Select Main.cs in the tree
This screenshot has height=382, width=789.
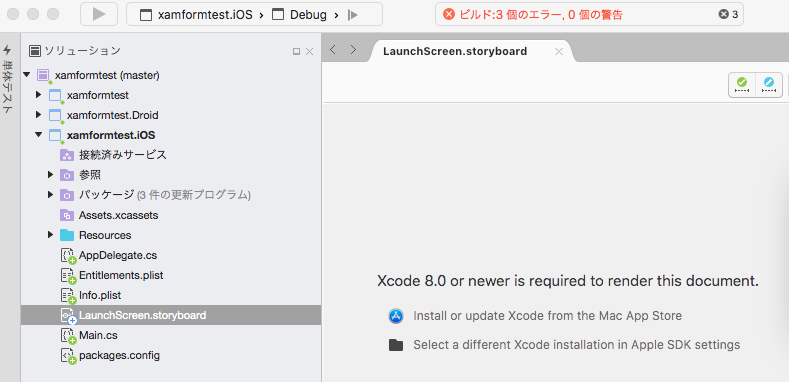[98, 335]
